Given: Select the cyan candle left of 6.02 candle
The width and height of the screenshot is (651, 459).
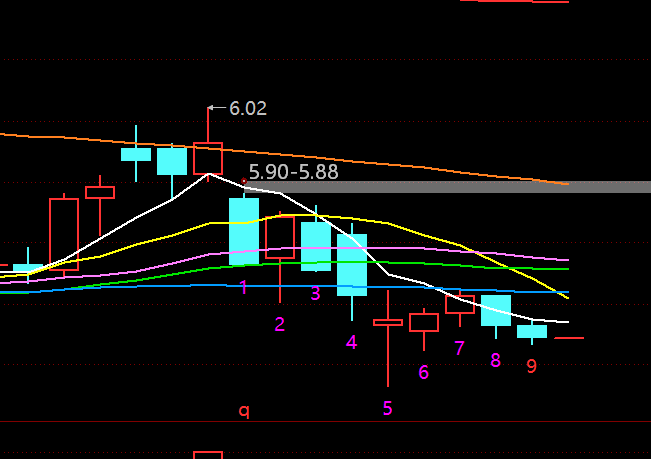Looking at the screenshot, I should (x=172, y=161).
